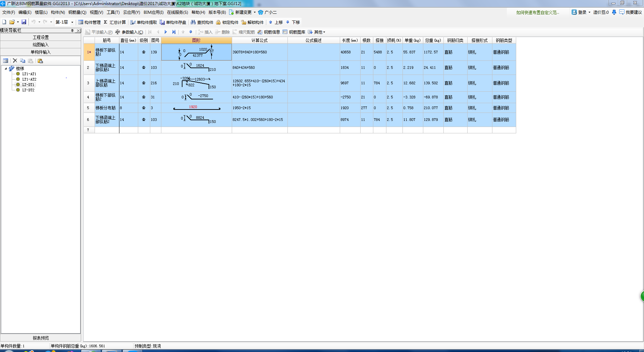Click delete X icon in tree toolbar
Viewport: 644px width, 352px height.
(15, 61)
